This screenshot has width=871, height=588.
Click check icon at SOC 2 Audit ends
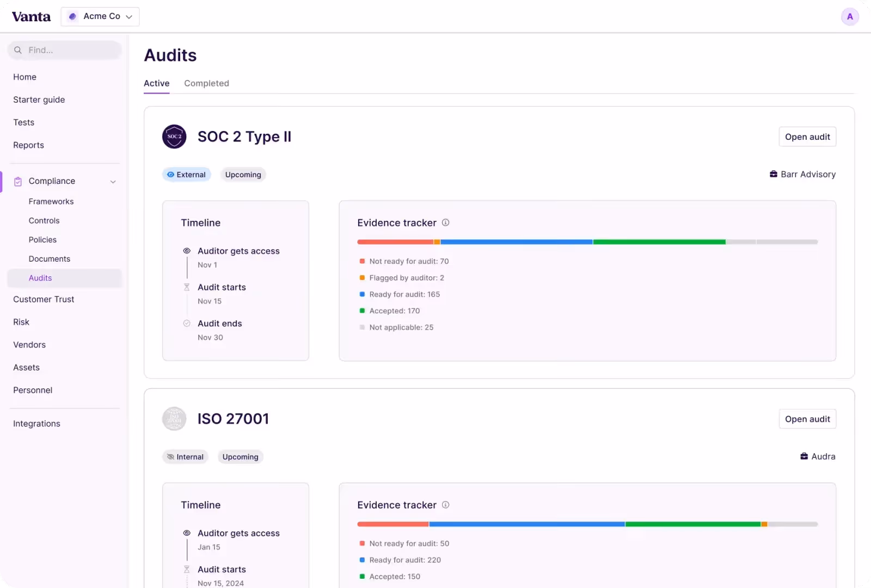pyautogui.click(x=187, y=323)
